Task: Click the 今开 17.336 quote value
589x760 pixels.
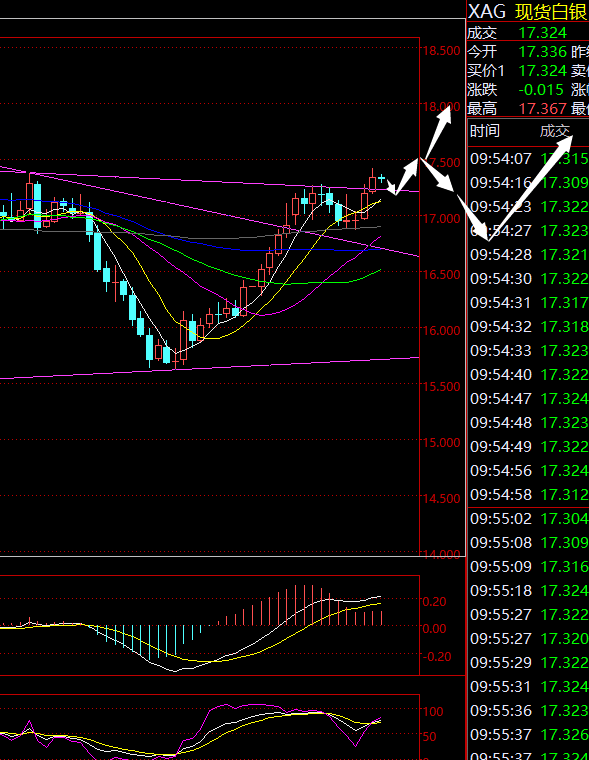Action: point(542,51)
